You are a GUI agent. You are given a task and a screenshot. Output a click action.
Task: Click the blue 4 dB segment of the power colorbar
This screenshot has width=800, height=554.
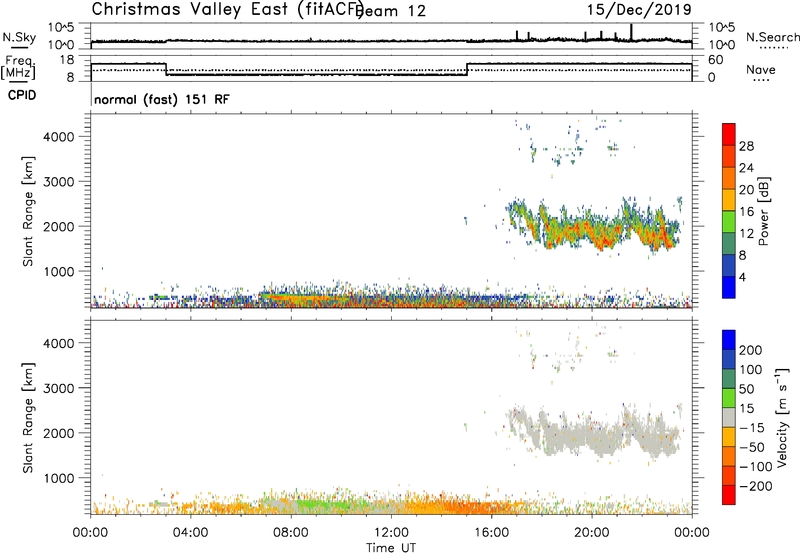729,287
